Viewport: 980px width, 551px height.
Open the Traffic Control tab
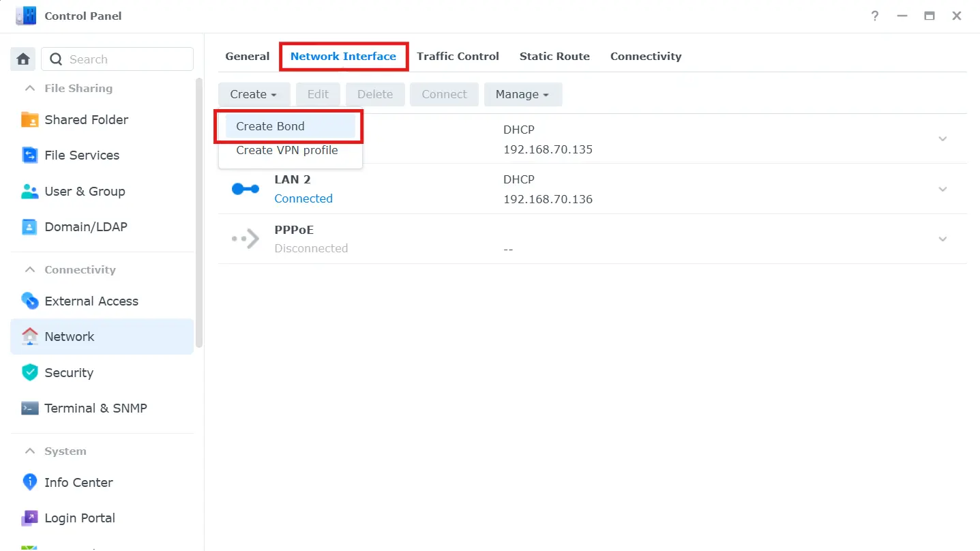pos(458,56)
